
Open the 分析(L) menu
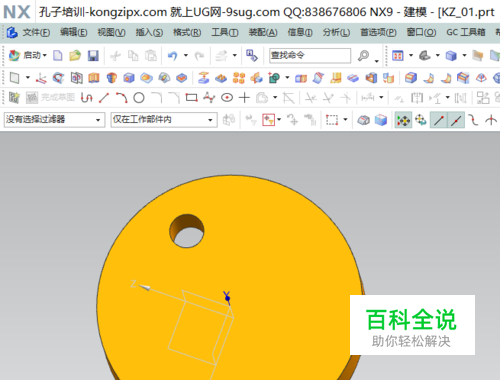pos(336,33)
